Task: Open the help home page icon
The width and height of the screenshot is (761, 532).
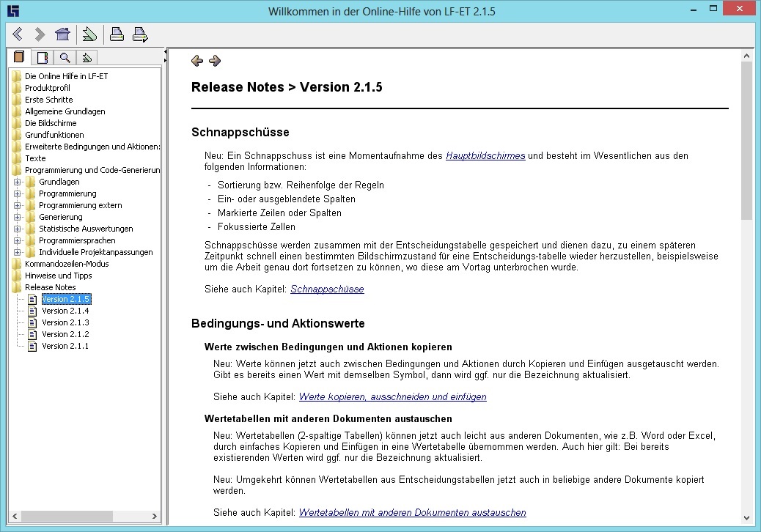Action: pyautogui.click(x=62, y=34)
